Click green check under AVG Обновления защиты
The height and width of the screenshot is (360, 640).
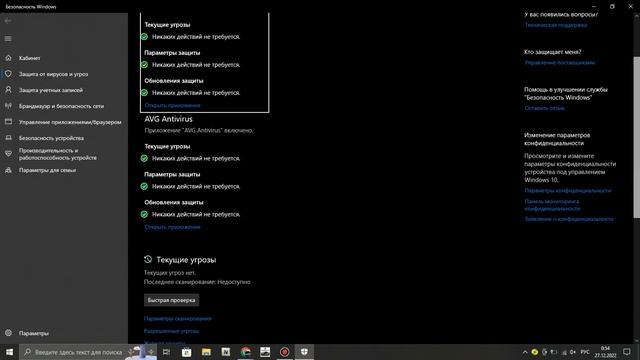pyautogui.click(x=144, y=214)
